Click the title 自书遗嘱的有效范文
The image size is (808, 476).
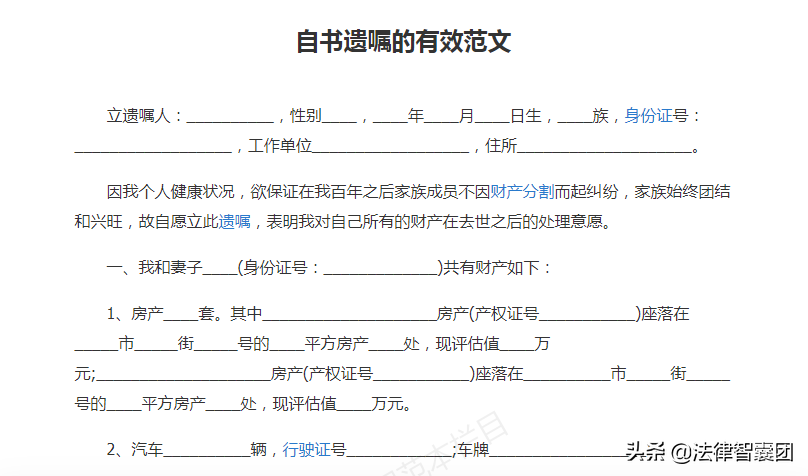pyautogui.click(x=404, y=42)
